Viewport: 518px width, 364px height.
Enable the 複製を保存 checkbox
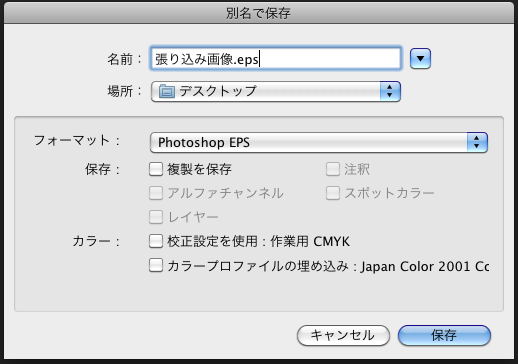point(156,169)
